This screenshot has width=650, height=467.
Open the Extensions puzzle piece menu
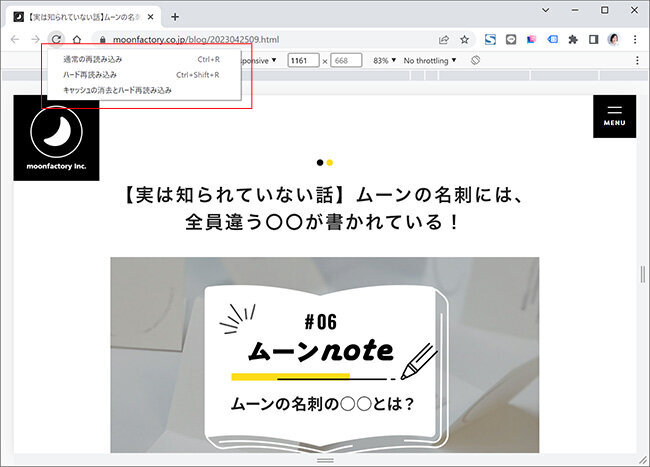coord(573,39)
